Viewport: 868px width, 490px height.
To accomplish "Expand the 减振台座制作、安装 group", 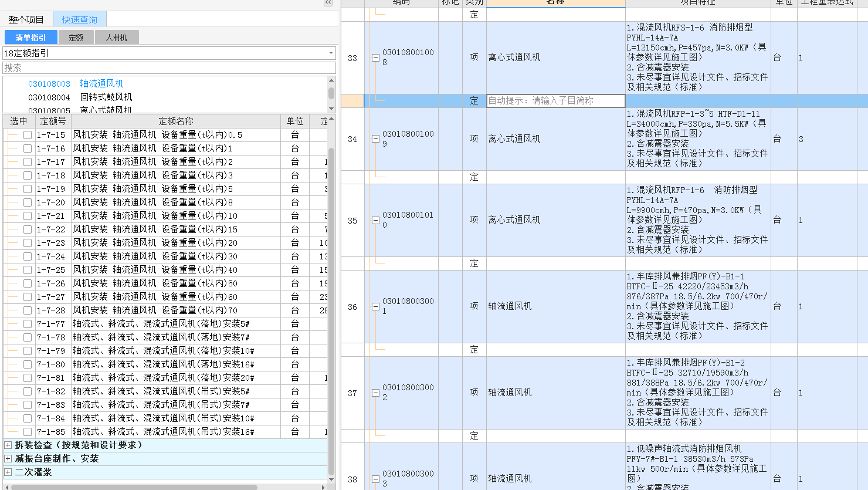I will [8, 459].
